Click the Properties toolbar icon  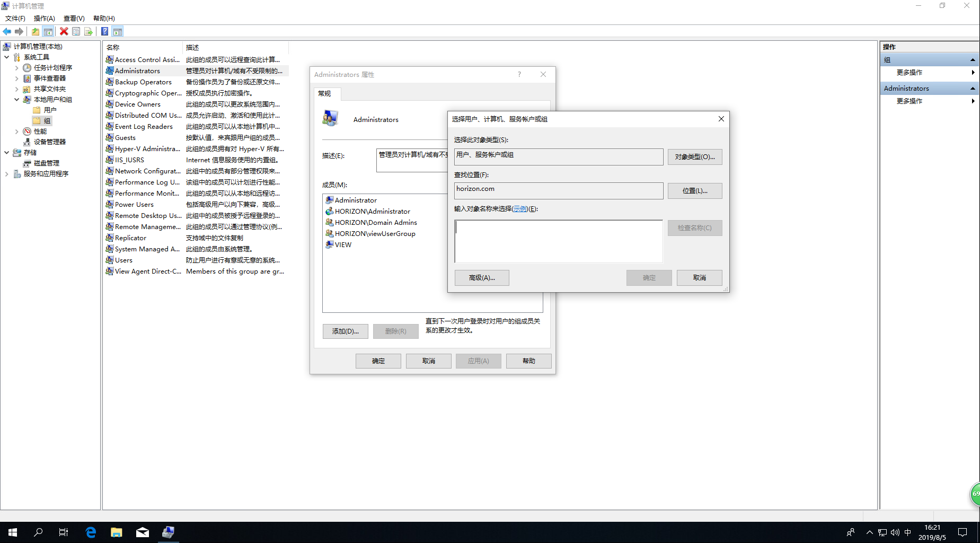76,31
